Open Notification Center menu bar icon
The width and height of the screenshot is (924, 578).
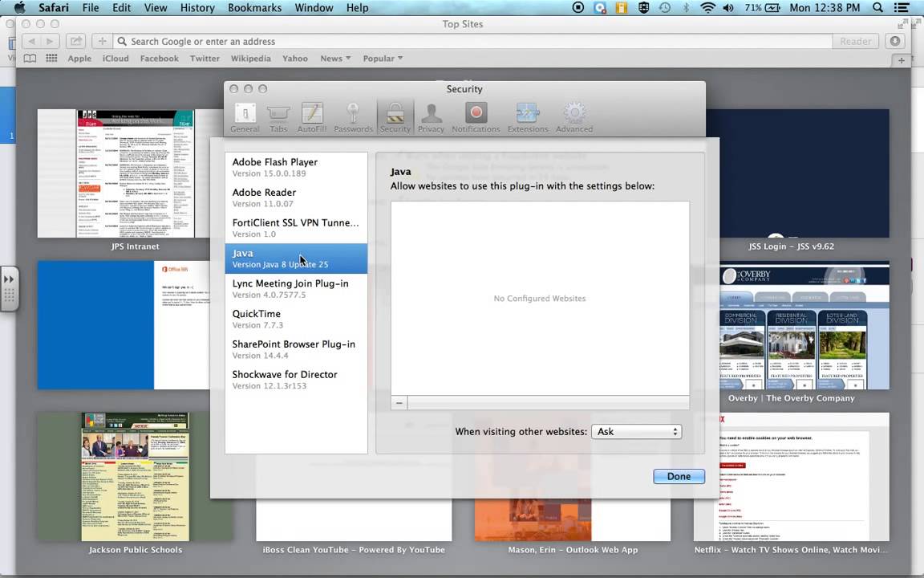tap(901, 8)
